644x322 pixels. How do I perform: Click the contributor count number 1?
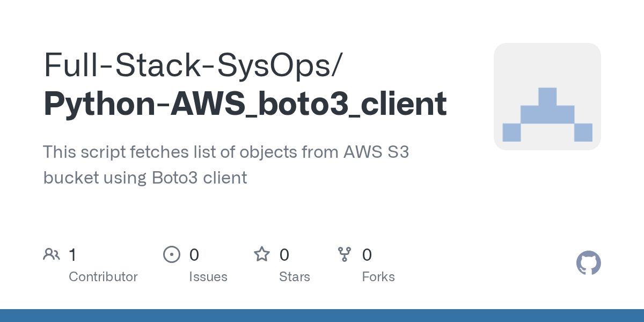tap(72, 254)
